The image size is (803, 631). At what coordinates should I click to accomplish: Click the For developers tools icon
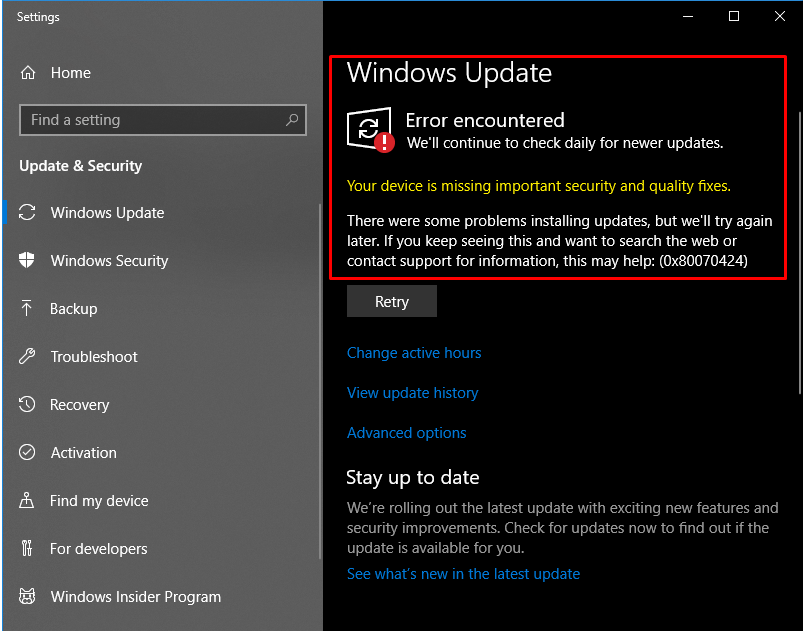click(x=27, y=548)
